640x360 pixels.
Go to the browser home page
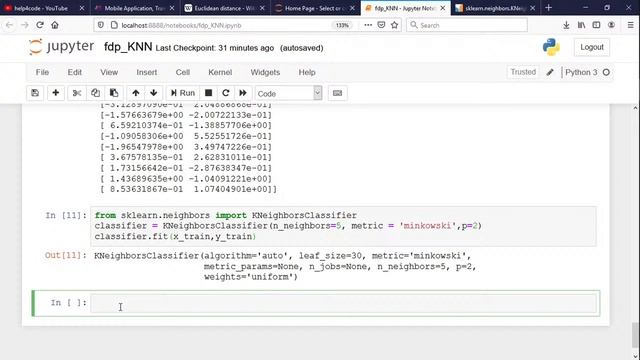point(55,25)
